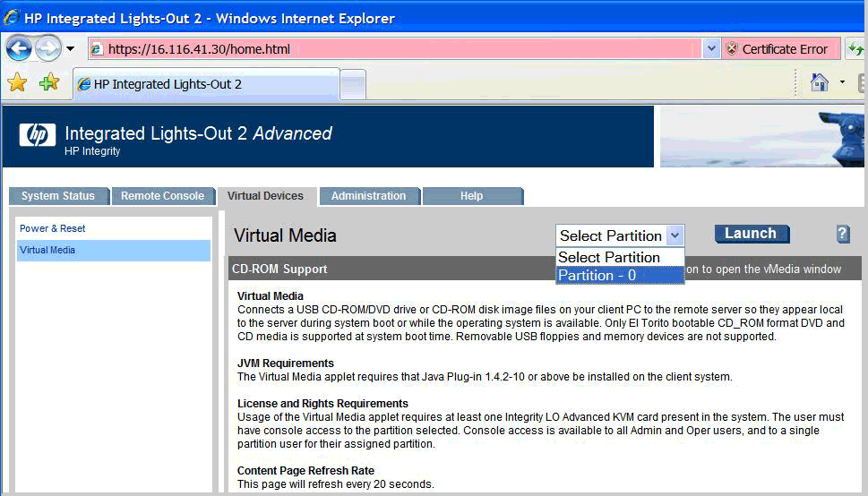Switch to the Remote Console tab
The height and width of the screenshot is (496, 868).
(163, 196)
